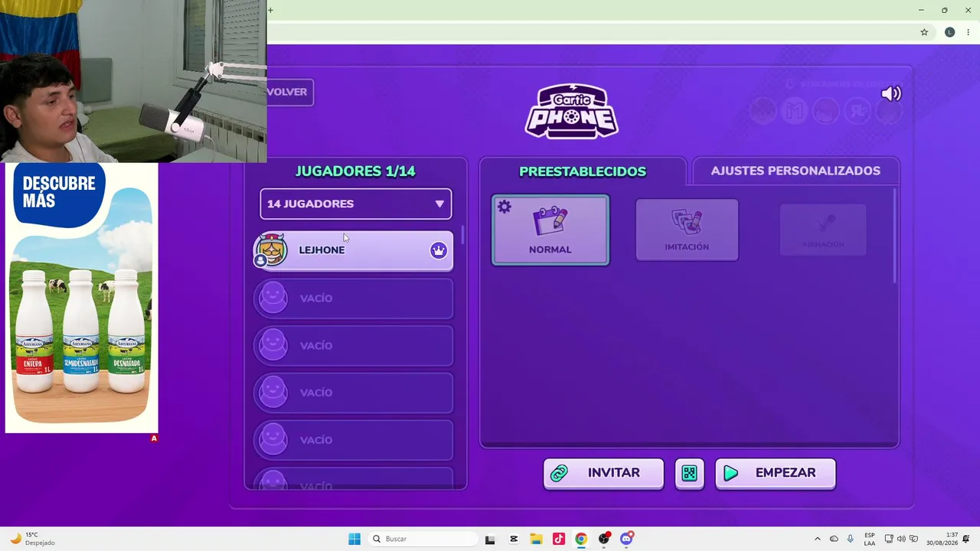
Task: Open the Asturiana milk advertisement
Action: 82,298
